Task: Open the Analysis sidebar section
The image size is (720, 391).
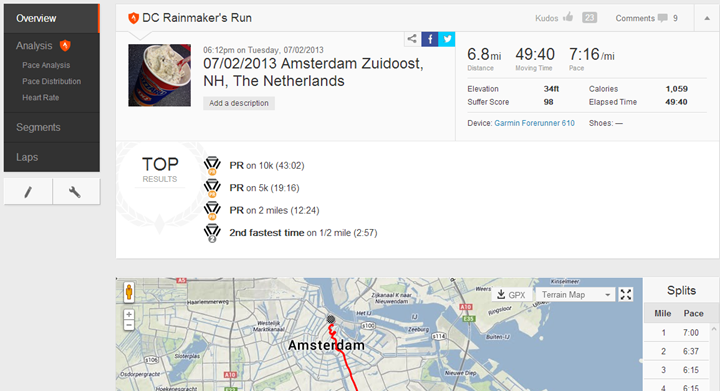Action: 34,45
